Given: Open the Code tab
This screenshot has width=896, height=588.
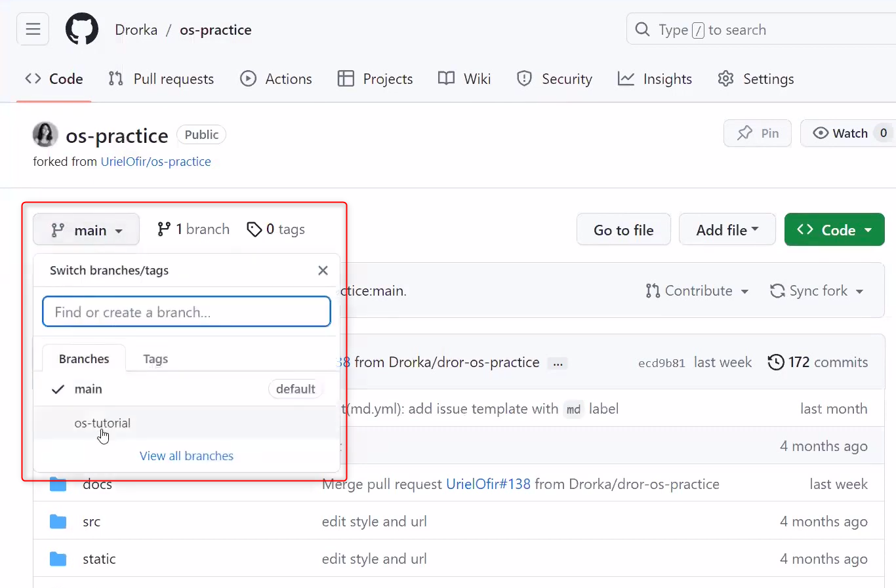Looking at the screenshot, I should 54,79.
